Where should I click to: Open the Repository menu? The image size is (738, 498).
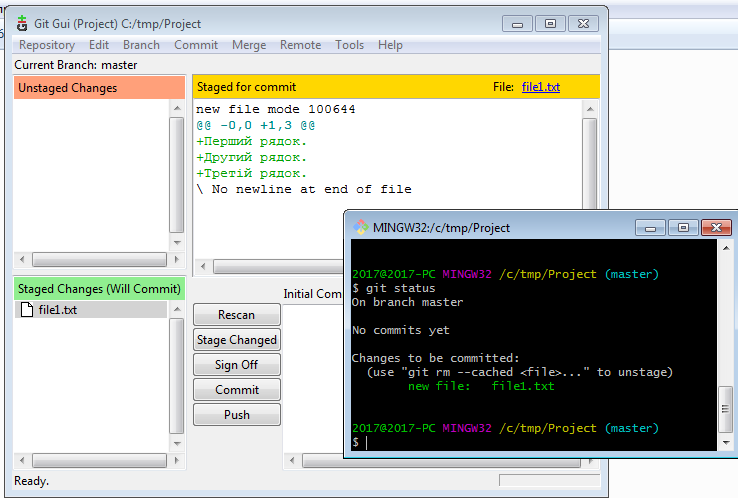coord(47,45)
